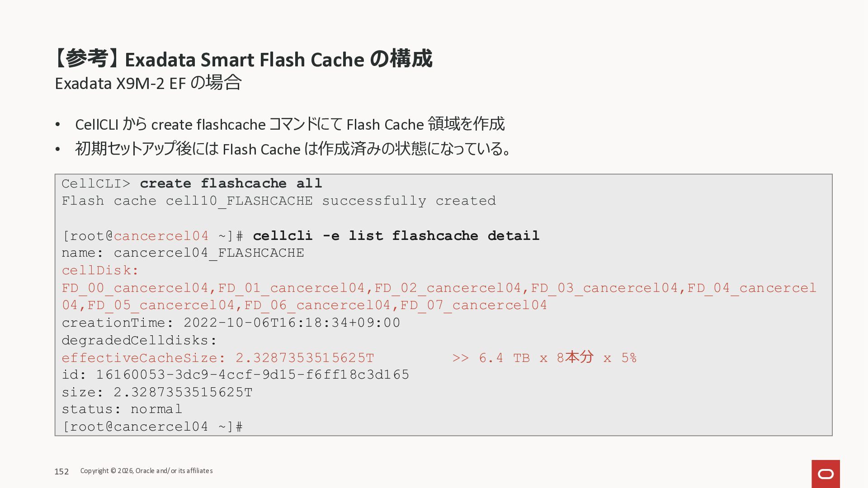Screen dimensions: 868x488
Task: Click the 'cellcli -e list flashcache detail' command
Action: (x=396, y=236)
